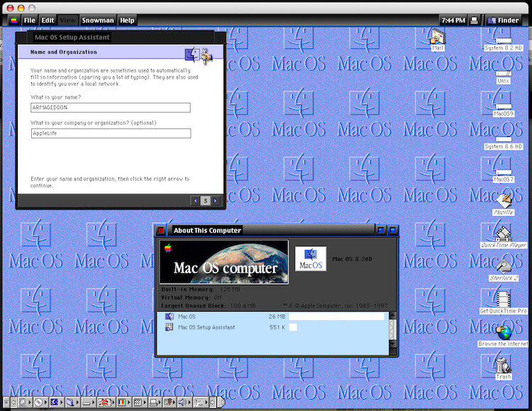532x411 pixels.
Task: Open the Finder application menu
Action: pyautogui.click(x=504, y=21)
